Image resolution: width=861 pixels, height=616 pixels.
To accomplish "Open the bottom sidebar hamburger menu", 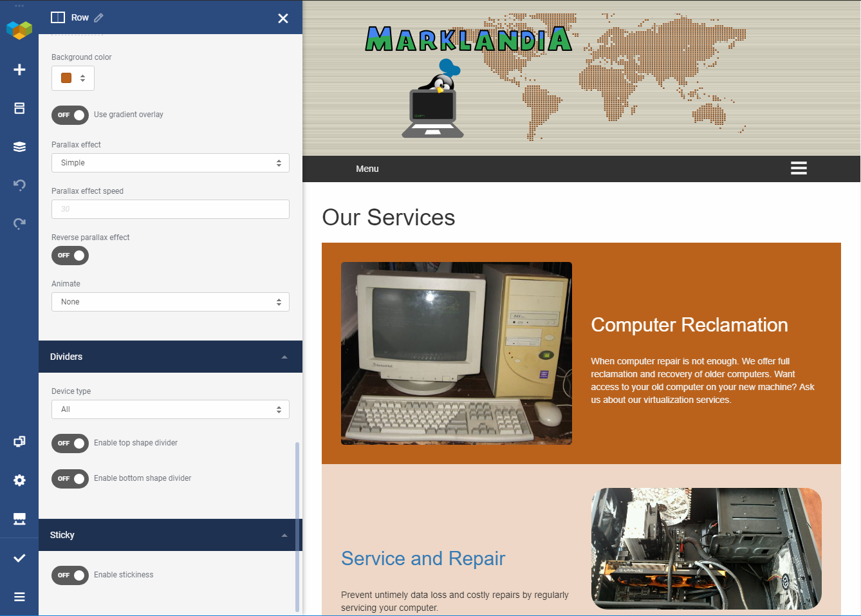I will click(x=19, y=597).
